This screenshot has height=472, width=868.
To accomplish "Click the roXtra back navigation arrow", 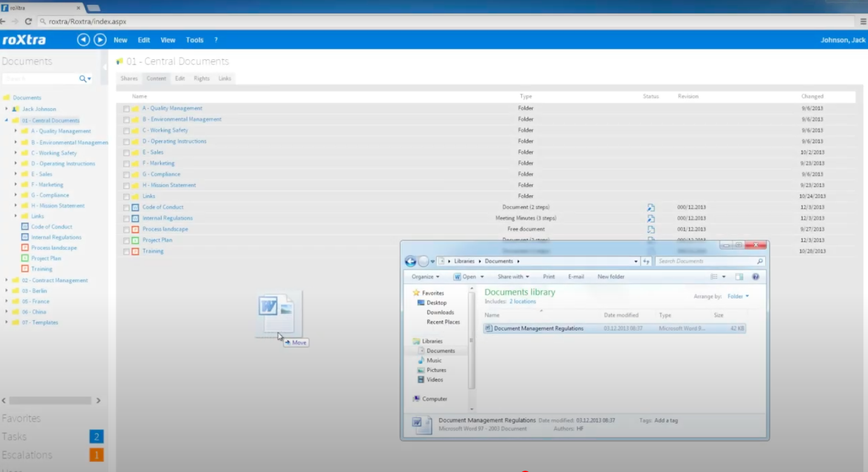I will [x=83, y=40].
